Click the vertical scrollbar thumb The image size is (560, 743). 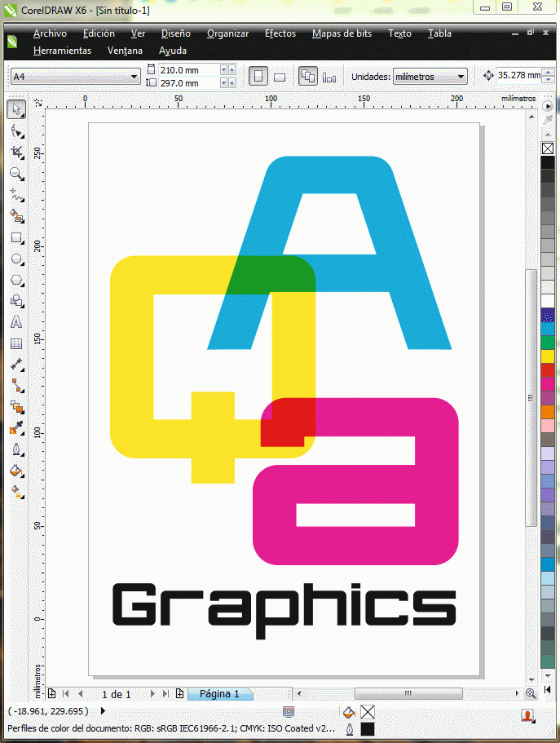[x=531, y=397]
